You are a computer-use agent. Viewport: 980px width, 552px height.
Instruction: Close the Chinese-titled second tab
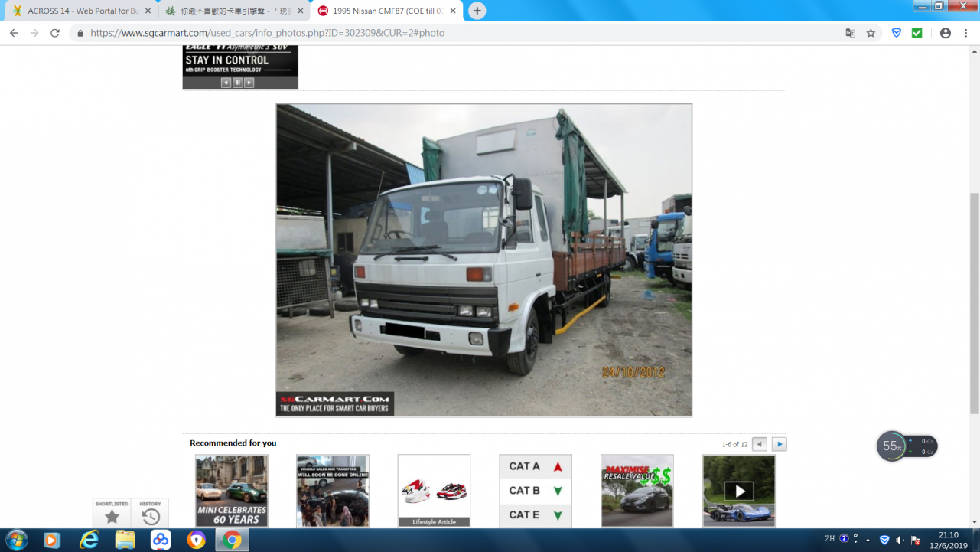coord(300,11)
